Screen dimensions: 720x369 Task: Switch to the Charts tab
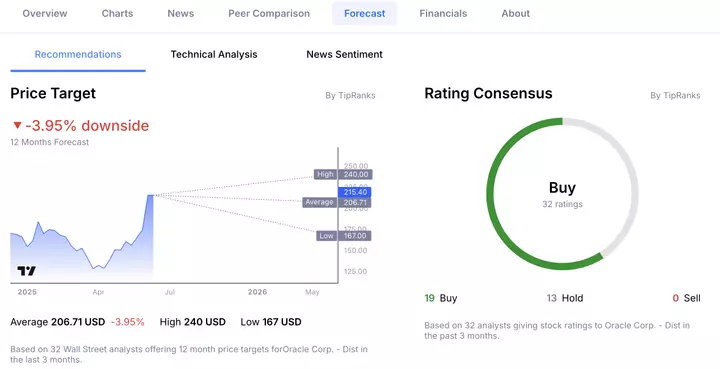[118, 13]
